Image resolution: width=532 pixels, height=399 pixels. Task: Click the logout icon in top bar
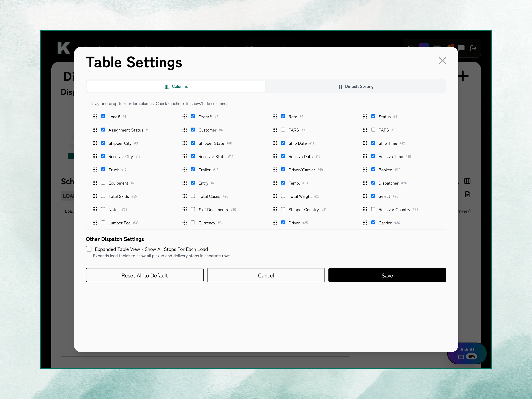tap(473, 48)
